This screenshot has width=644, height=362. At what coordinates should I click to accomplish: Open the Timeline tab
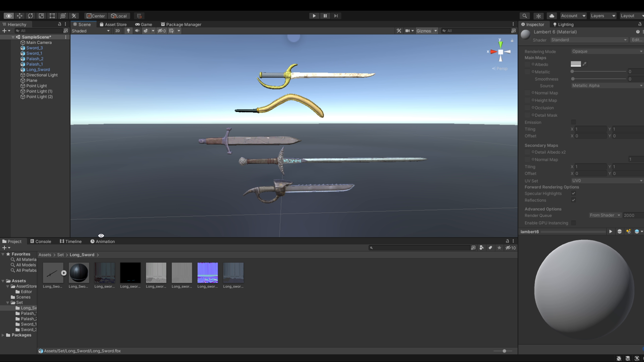(71, 241)
